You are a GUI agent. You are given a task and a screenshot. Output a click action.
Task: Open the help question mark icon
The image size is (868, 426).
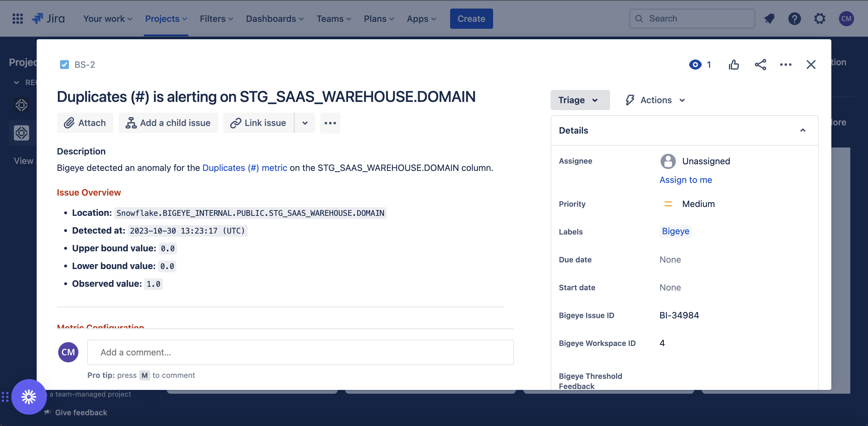tap(794, 19)
